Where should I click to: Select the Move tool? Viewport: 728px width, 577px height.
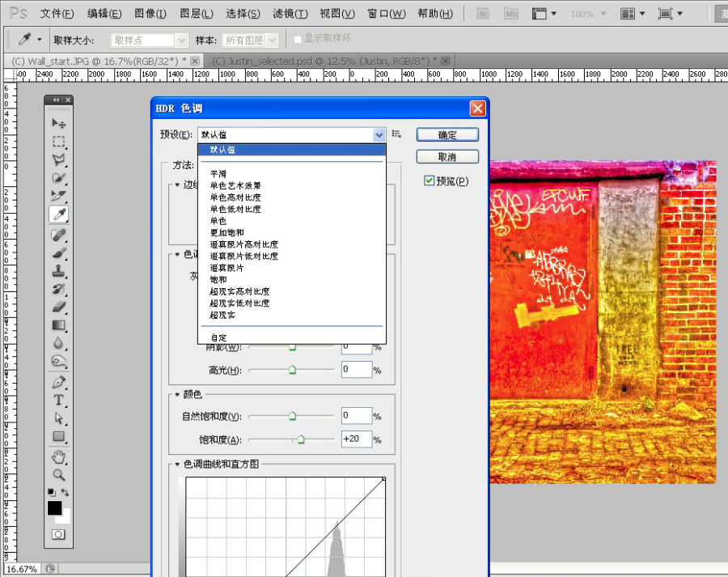[x=58, y=123]
